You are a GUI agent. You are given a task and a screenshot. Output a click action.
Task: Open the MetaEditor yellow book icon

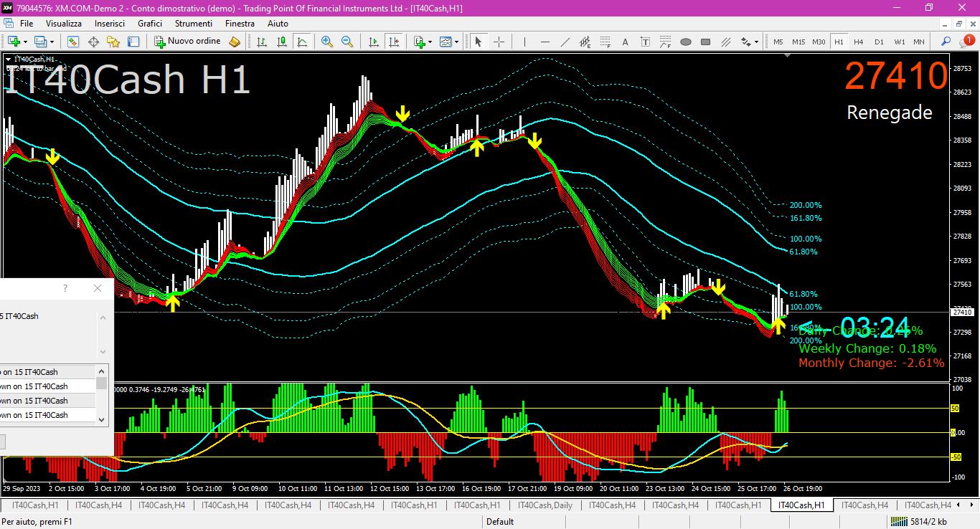point(235,42)
